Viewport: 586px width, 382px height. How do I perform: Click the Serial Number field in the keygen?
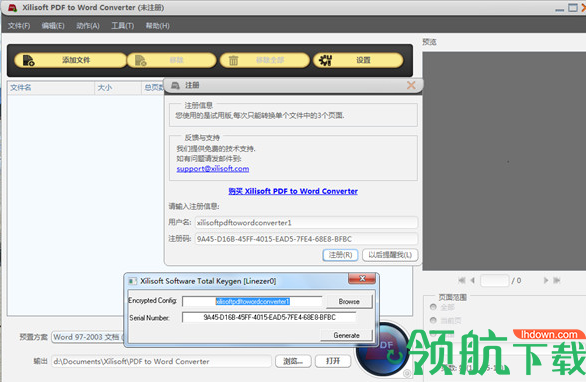point(269,317)
